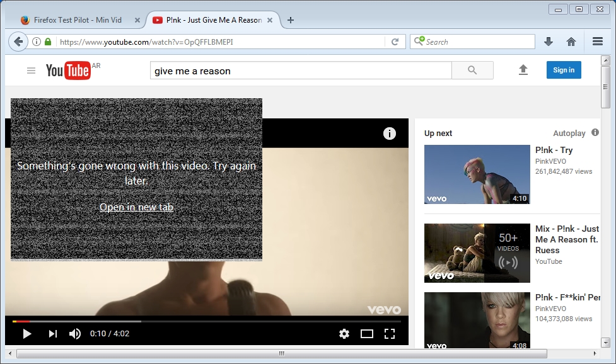Screen dimensions: 616x364
Task: Reload the current YouTube page
Action: [x=395, y=42]
